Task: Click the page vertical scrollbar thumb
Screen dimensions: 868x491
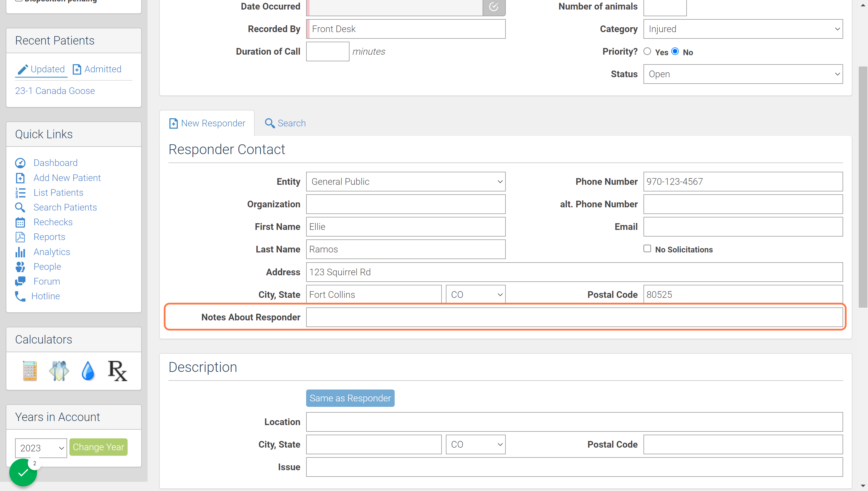Action: coord(863,187)
